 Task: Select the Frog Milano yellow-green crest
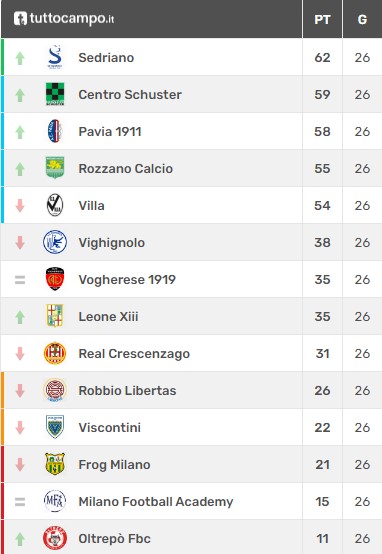(x=55, y=464)
